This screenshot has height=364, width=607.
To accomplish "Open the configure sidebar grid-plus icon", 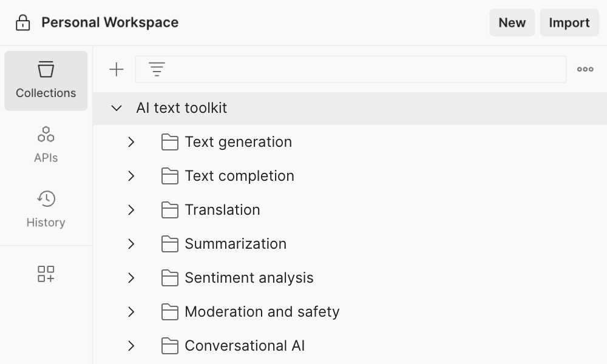I will [x=46, y=274].
